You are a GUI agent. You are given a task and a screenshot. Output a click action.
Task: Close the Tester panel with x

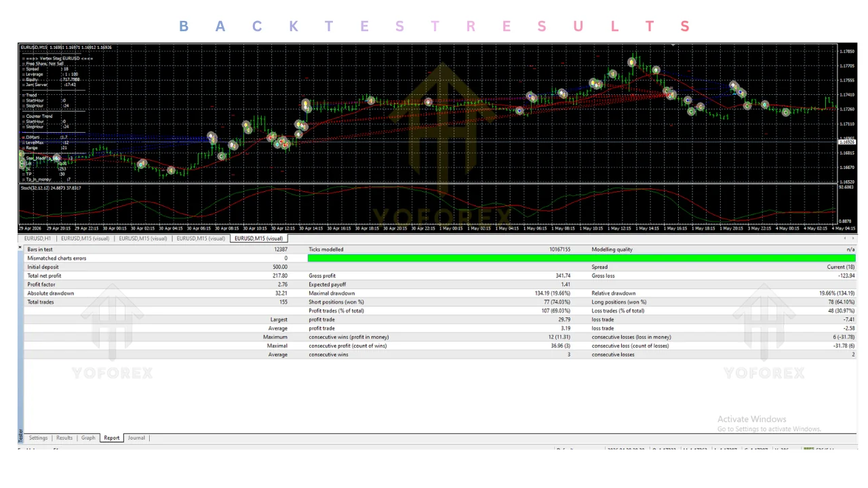tap(20, 247)
